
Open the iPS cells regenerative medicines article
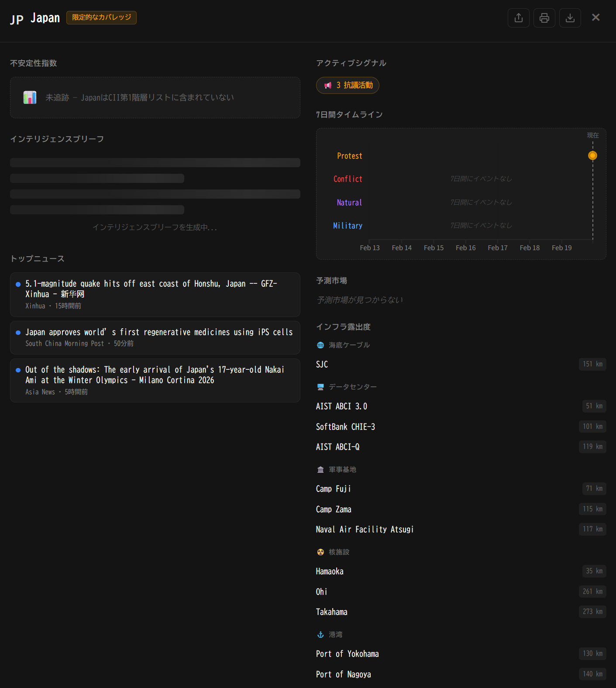pos(159,332)
